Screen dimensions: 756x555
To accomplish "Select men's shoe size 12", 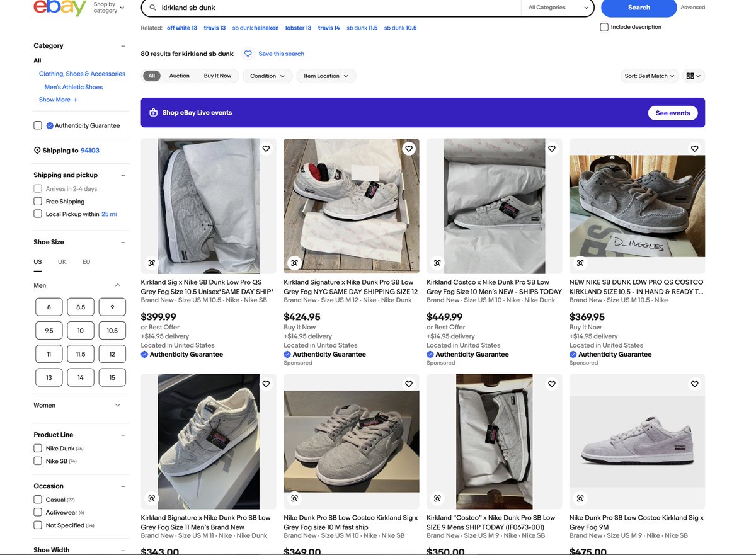I will [112, 354].
